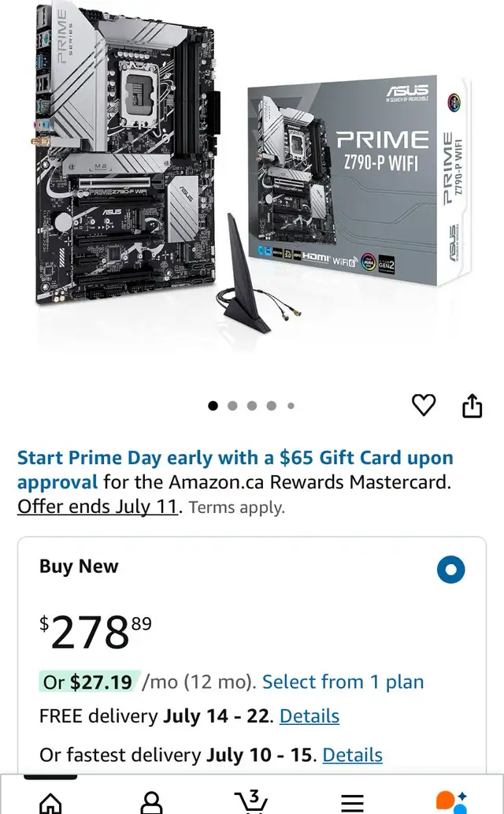Open Select from 1 plan link

(x=343, y=682)
